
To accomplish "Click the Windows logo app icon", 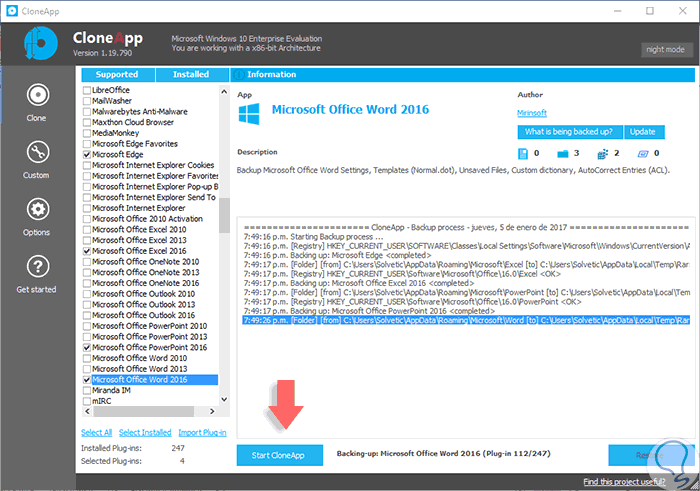I will [249, 114].
